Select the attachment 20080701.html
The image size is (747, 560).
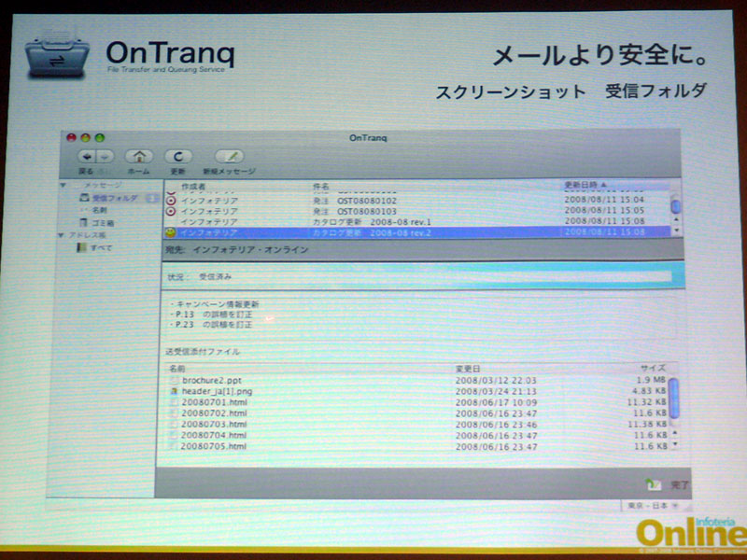click(214, 402)
